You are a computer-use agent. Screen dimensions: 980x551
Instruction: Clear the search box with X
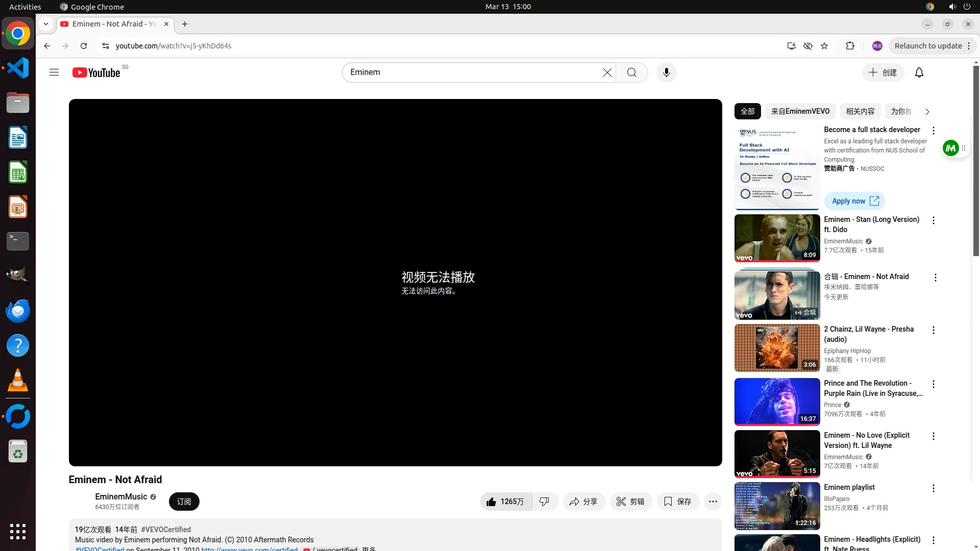[607, 72]
